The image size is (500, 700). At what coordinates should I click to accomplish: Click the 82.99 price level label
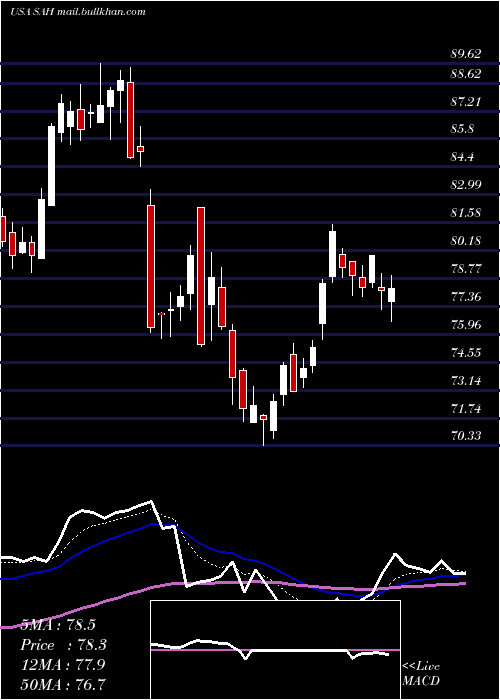point(466,185)
